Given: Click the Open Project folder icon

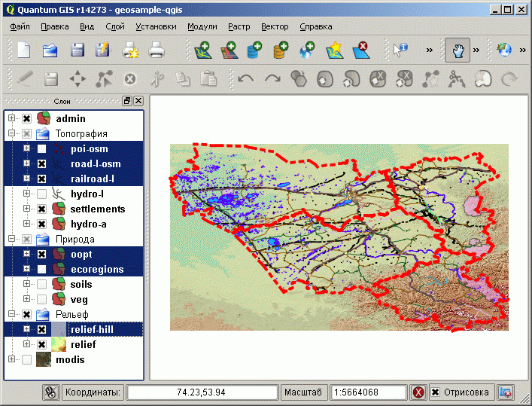Looking at the screenshot, I should tap(50, 50).
